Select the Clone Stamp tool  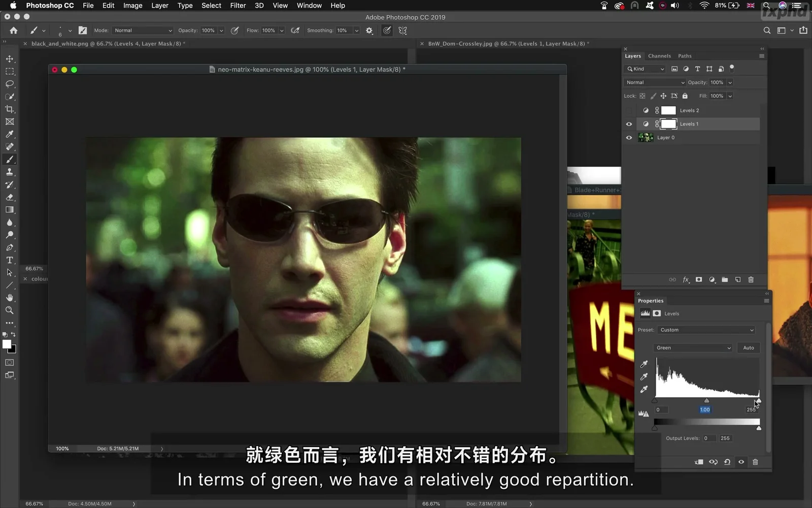(10, 172)
